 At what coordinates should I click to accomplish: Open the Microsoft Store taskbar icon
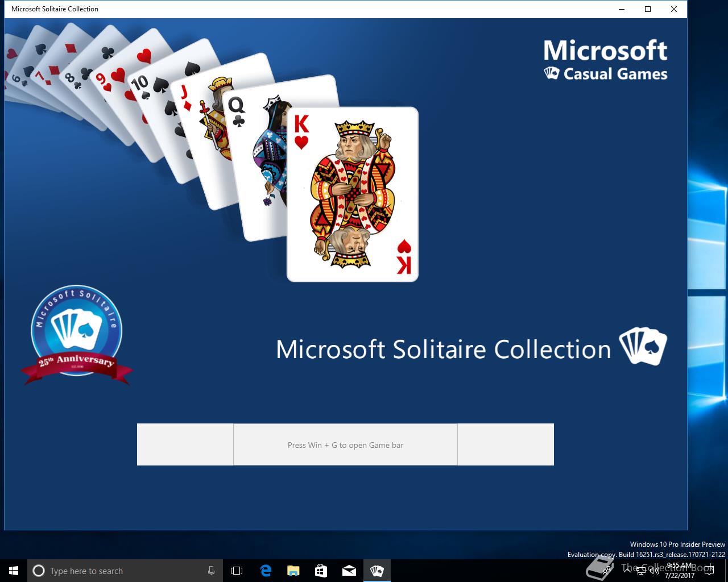321,571
